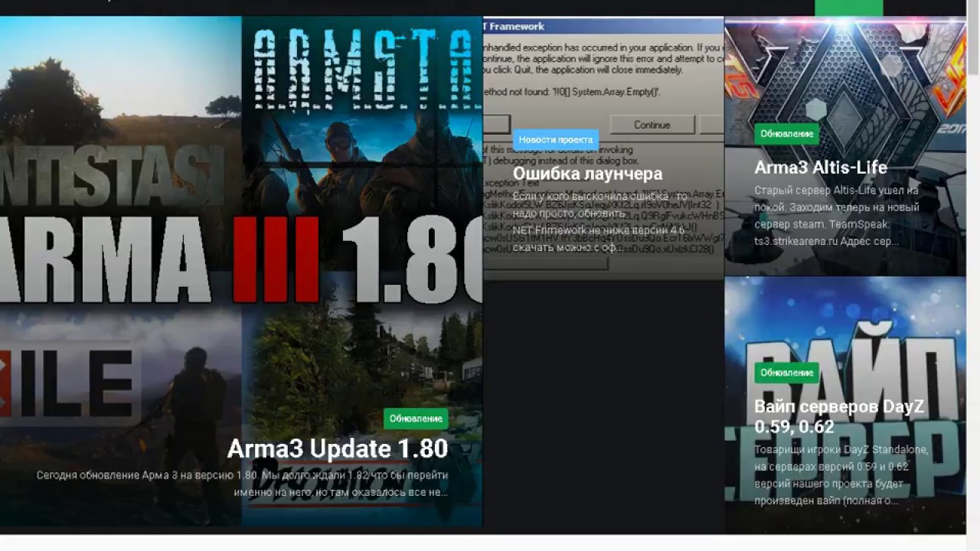Viewport: 980px width, 551px height.
Task: Click the excerpt 'Если у кого выскочила ошибка'
Action: pos(599,223)
